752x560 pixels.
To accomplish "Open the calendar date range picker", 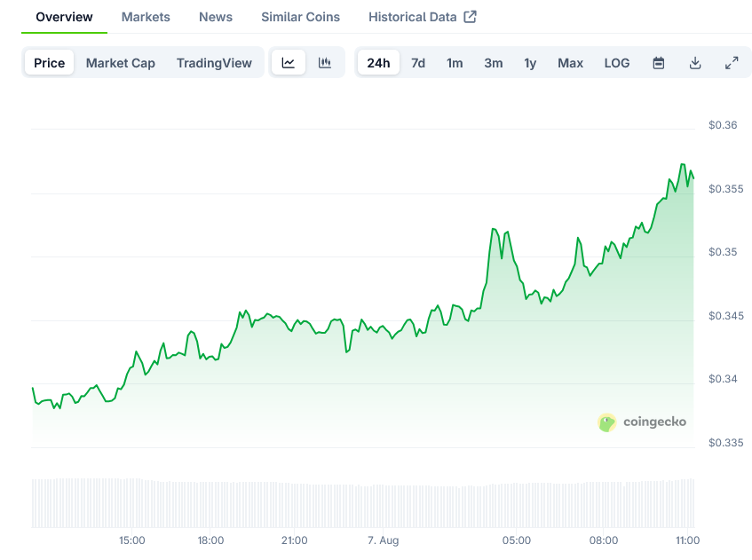I will (659, 63).
